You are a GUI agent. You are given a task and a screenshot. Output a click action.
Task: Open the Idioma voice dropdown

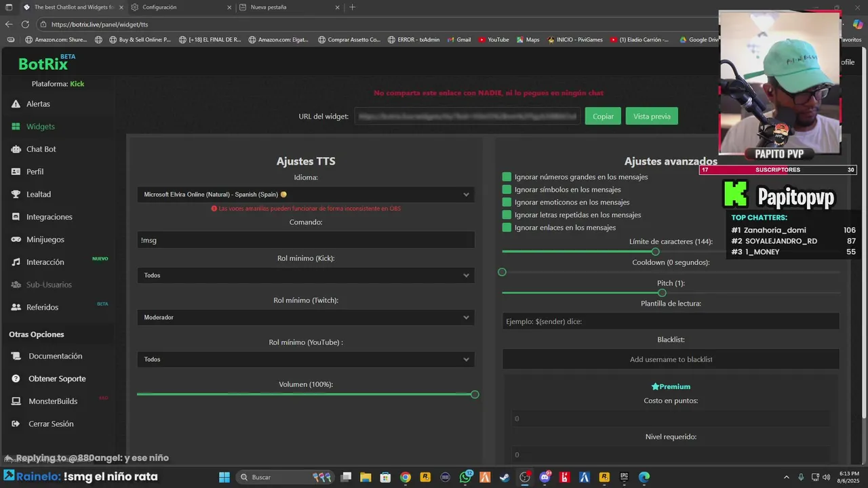(x=306, y=195)
